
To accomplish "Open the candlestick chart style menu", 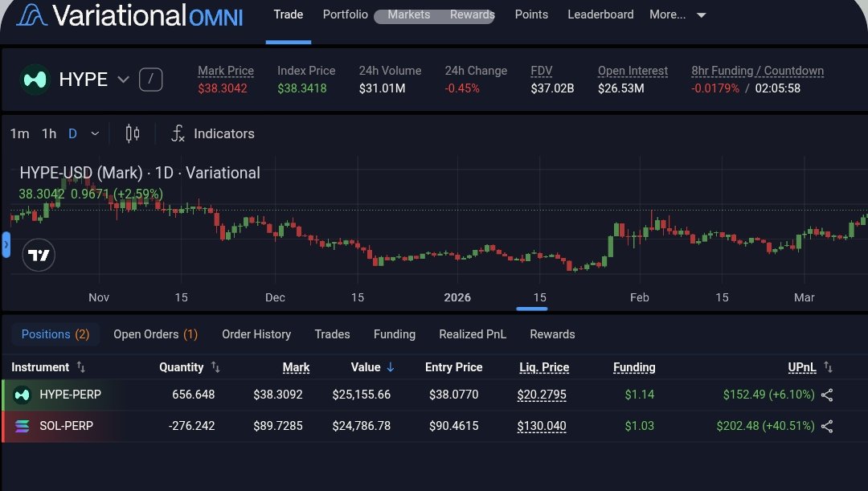I will tap(133, 133).
